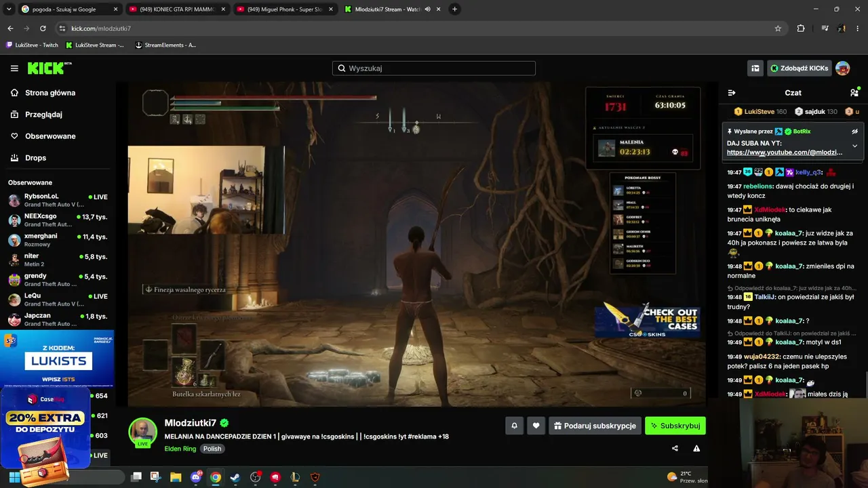868x488 pixels.
Task: Click the Wyszukaj search field
Action: tap(434, 68)
